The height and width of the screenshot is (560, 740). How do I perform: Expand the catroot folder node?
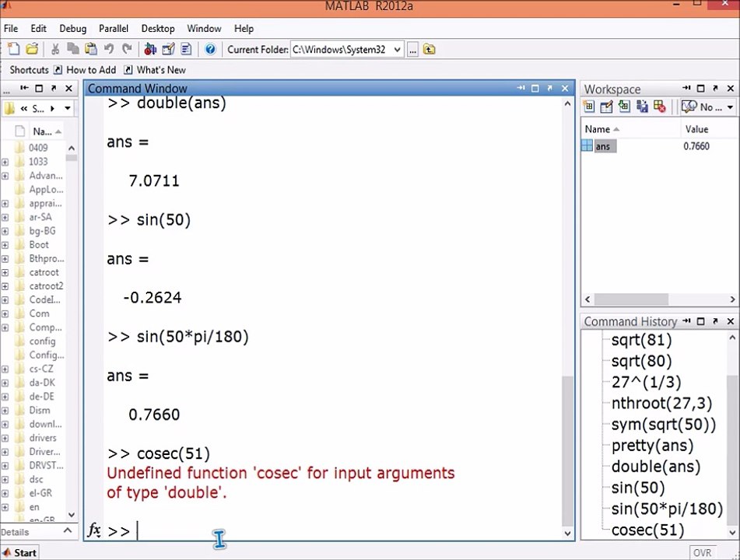[5, 272]
